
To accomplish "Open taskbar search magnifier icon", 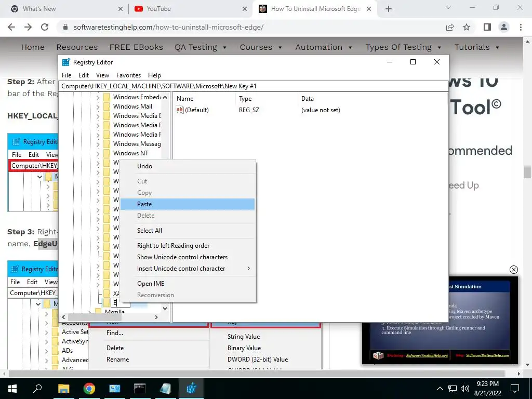I will pos(37,389).
